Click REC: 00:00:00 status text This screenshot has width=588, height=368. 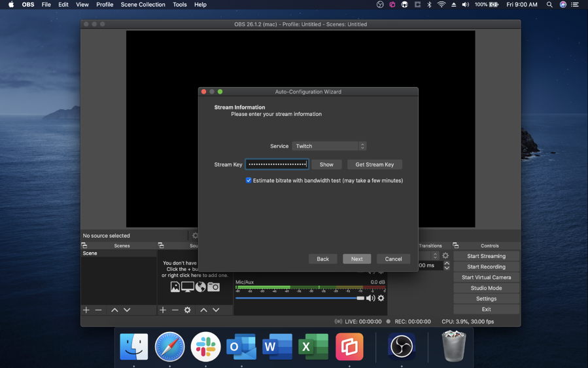(x=413, y=322)
